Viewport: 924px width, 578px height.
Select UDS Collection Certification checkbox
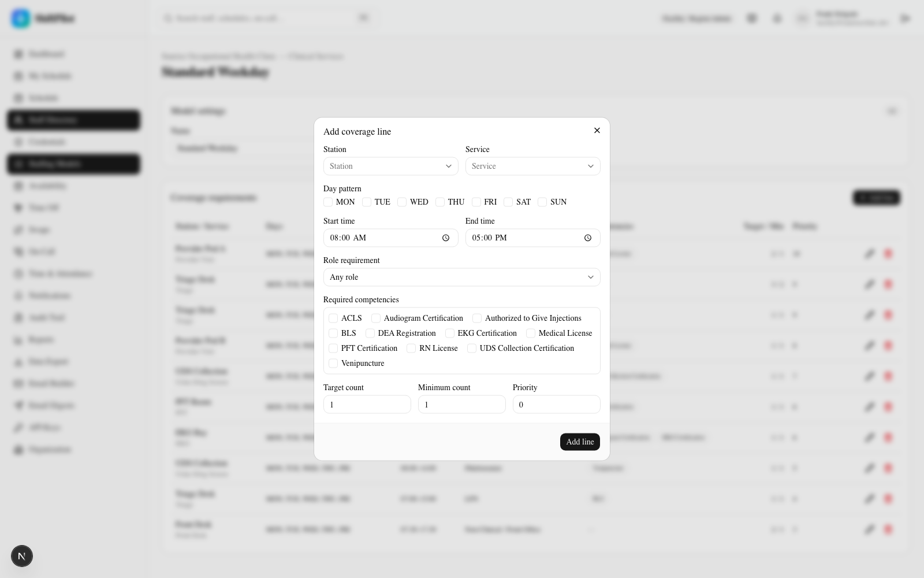point(472,349)
